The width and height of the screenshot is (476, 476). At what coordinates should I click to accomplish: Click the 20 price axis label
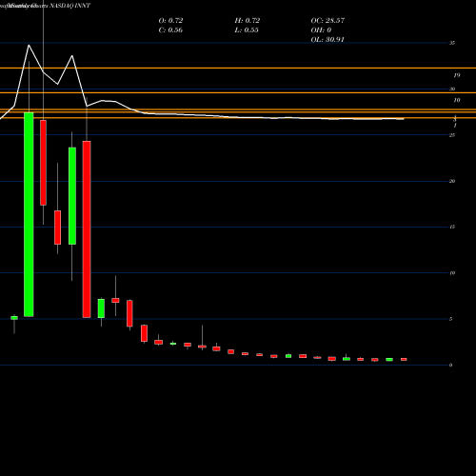pos(452,181)
